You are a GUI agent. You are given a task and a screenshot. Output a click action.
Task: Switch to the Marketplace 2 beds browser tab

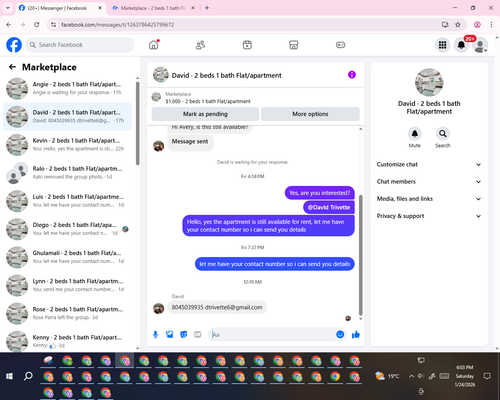coord(153,8)
